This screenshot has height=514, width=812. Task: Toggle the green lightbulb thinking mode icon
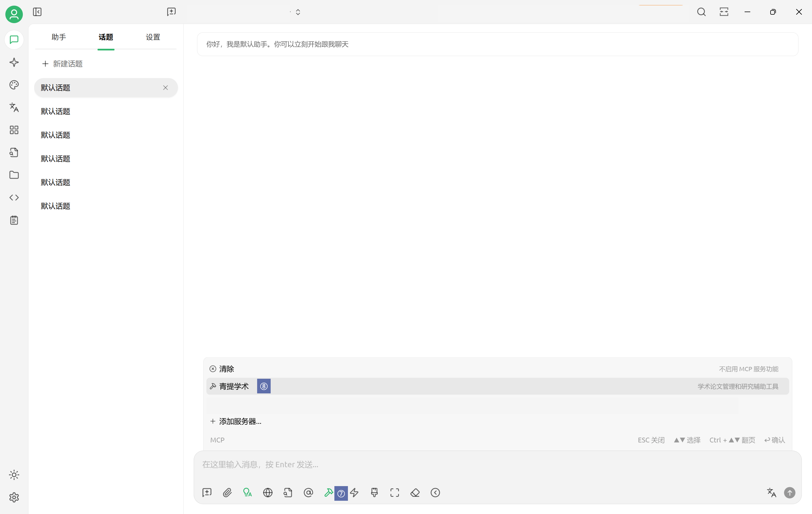(x=248, y=492)
